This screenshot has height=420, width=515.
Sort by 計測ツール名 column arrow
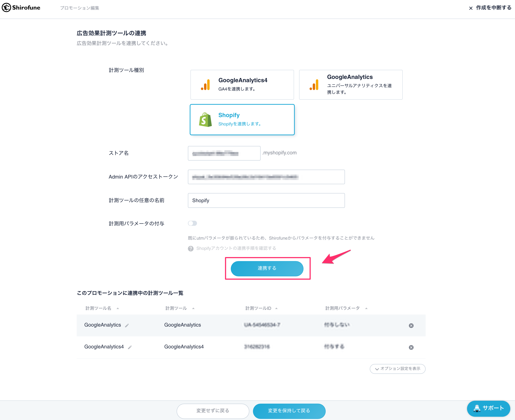pos(118,308)
